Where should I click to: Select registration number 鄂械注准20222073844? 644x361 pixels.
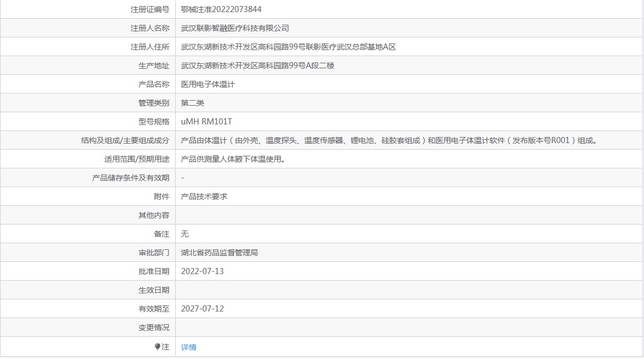click(x=221, y=9)
